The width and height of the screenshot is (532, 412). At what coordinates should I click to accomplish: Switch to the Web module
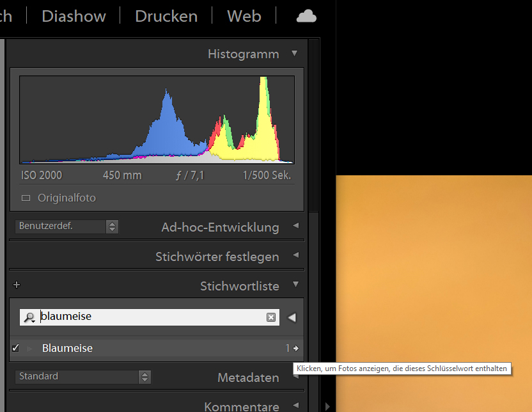[x=243, y=16]
